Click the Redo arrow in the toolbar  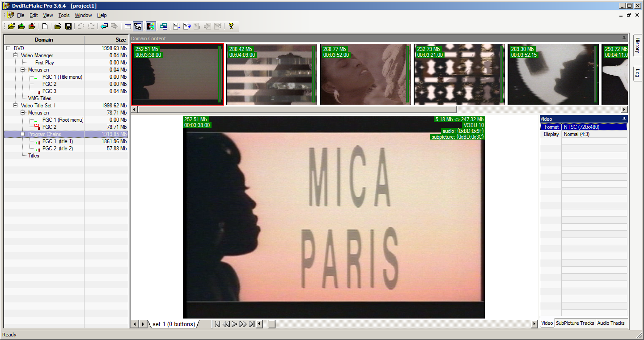point(91,26)
